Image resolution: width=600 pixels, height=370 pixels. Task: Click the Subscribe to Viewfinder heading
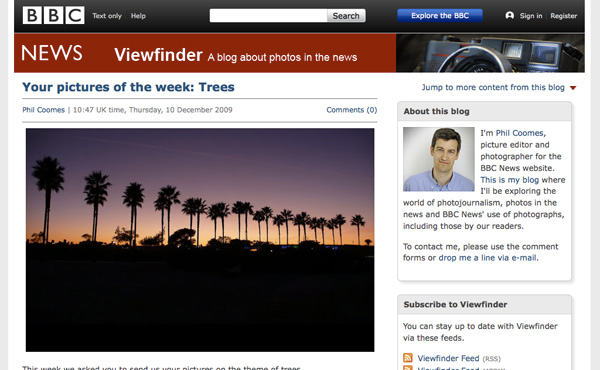[455, 305]
